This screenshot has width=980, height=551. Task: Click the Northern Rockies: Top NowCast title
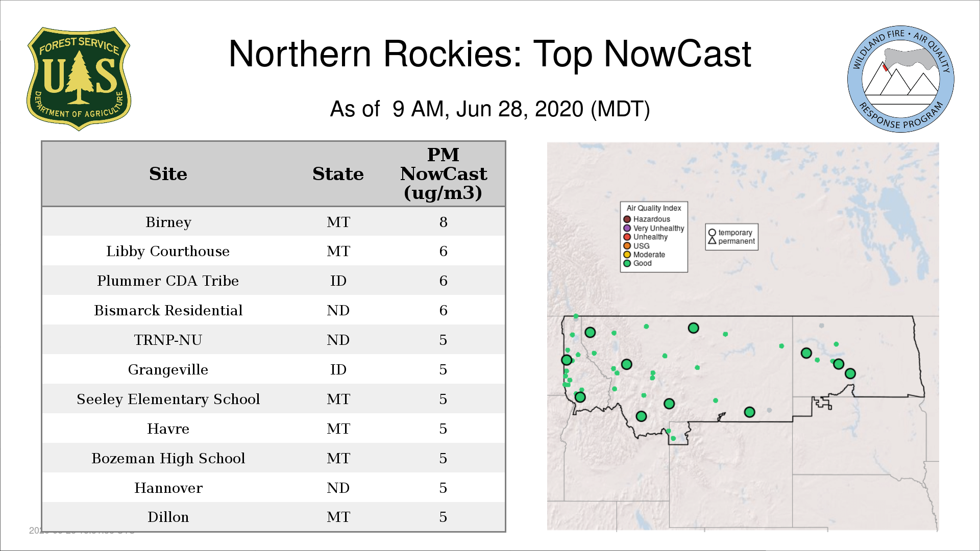tap(489, 54)
